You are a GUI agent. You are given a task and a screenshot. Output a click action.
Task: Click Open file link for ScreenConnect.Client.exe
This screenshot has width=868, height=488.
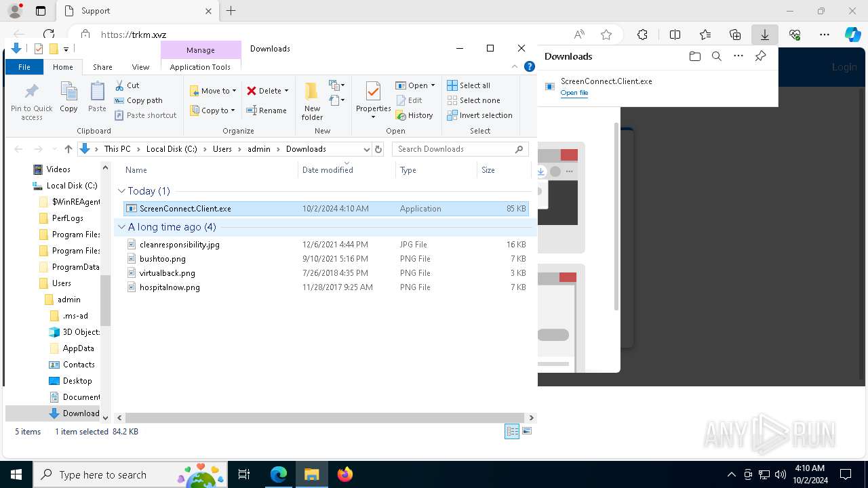[x=574, y=93]
